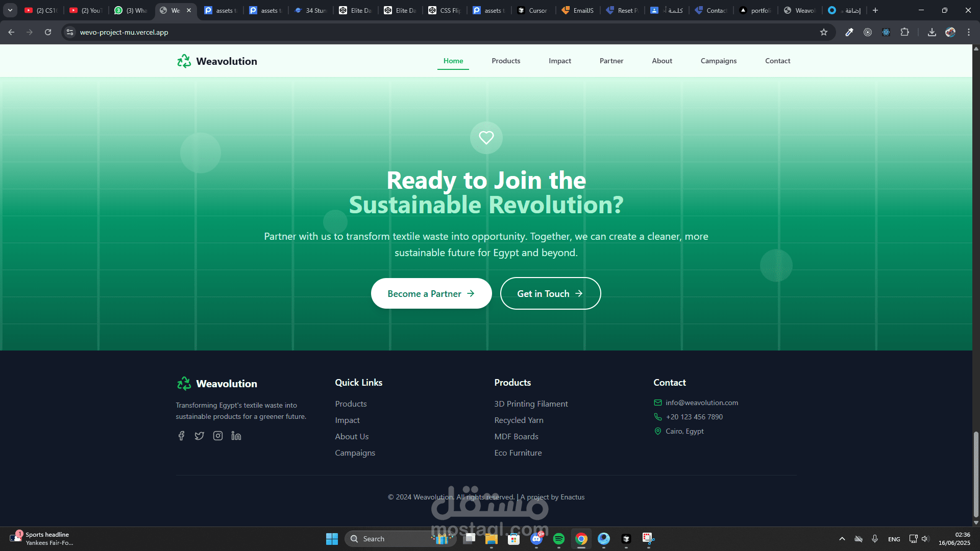
Task: Show hidden system tray icons chevron
Action: coord(842,539)
